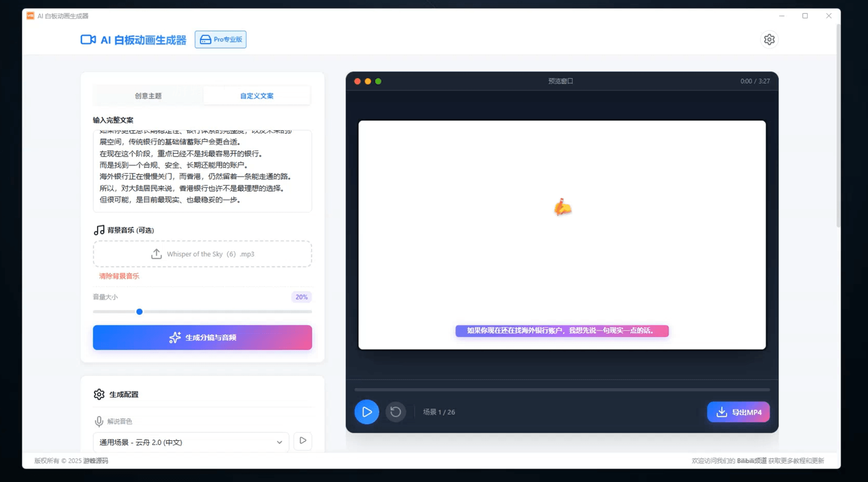Click the microphone icon beside 解说音色

tap(99, 421)
